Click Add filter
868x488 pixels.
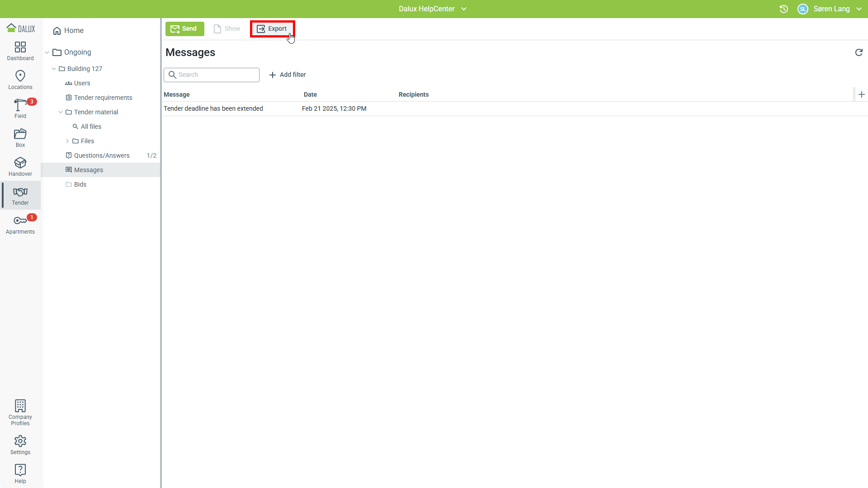pyautogui.click(x=288, y=75)
